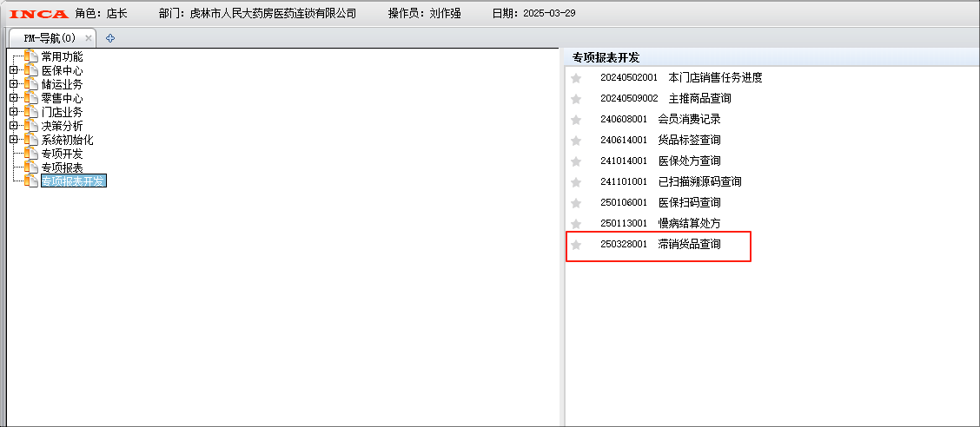Image resolution: width=980 pixels, height=427 pixels.
Task: Expand the 零售中心 tree node
Action: tap(13, 98)
